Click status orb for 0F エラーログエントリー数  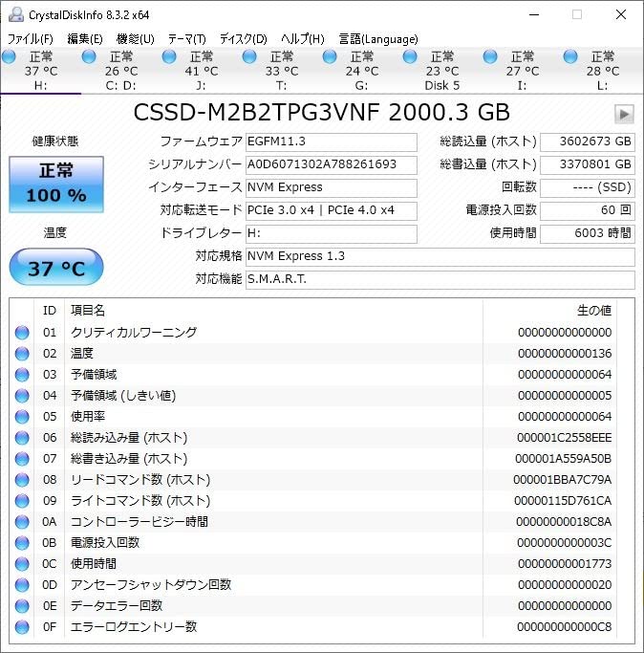(22, 627)
